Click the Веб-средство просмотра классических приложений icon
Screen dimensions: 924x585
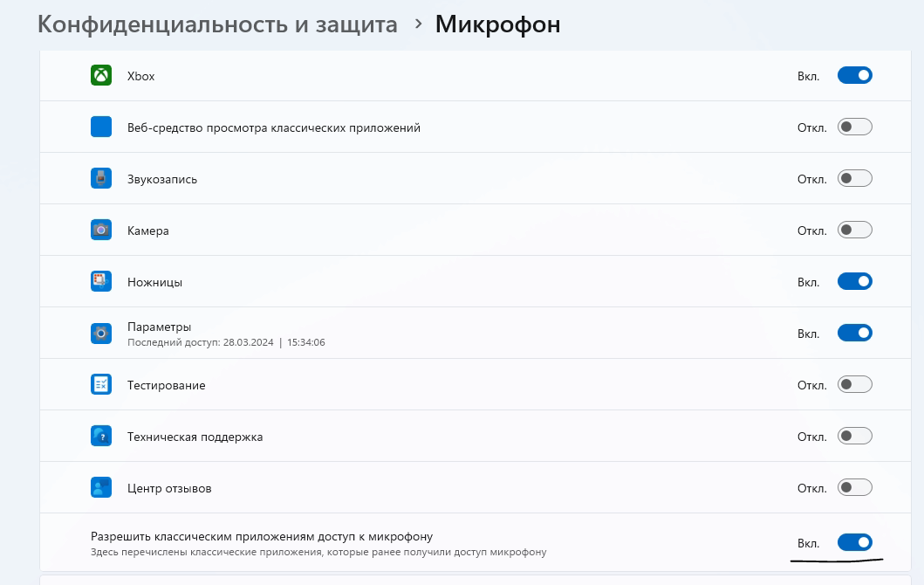click(x=101, y=127)
